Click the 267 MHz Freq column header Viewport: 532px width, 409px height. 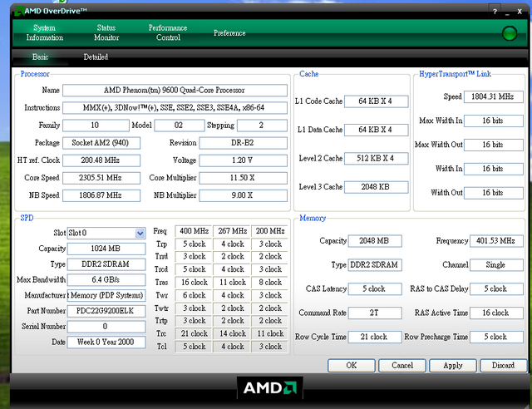click(x=232, y=231)
